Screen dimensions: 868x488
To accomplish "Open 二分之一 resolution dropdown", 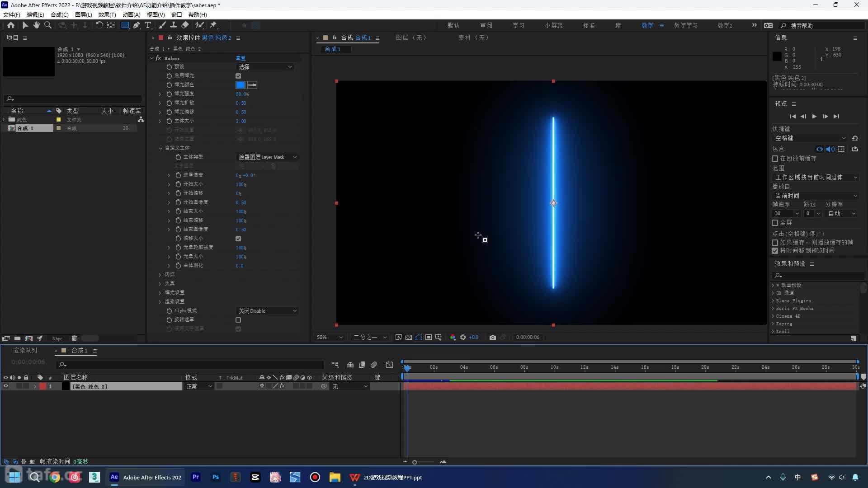I will pyautogui.click(x=370, y=338).
